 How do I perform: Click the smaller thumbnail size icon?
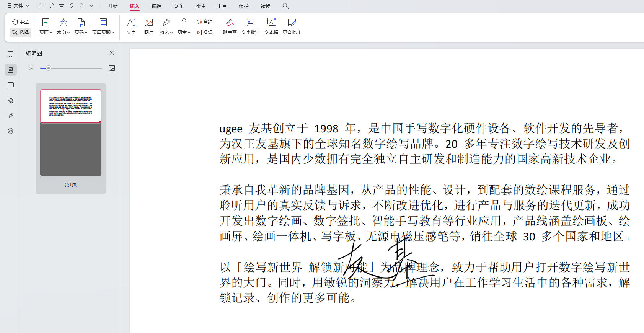31,68
